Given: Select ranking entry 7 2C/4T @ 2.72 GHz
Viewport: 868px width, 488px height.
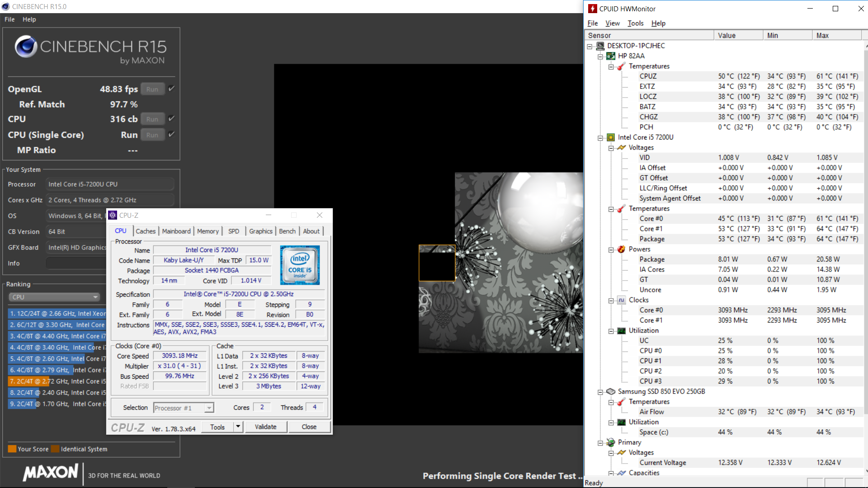Looking at the screenshot, I should (x=57, y=381).
